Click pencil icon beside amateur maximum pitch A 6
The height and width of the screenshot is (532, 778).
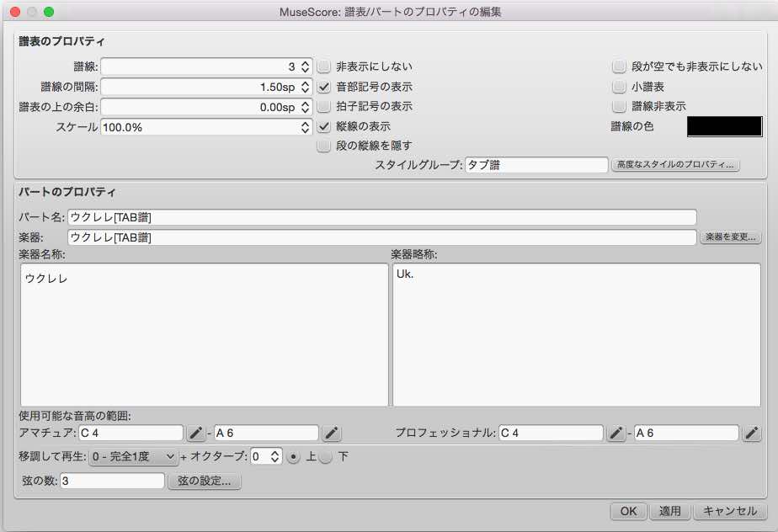(332, 434)
